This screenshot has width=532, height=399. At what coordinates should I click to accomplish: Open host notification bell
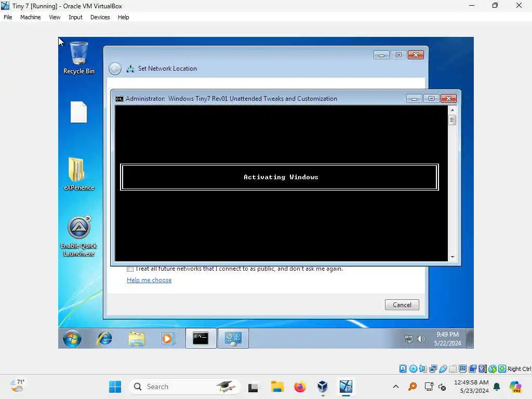pyautogui.click(x=497, y=387)
